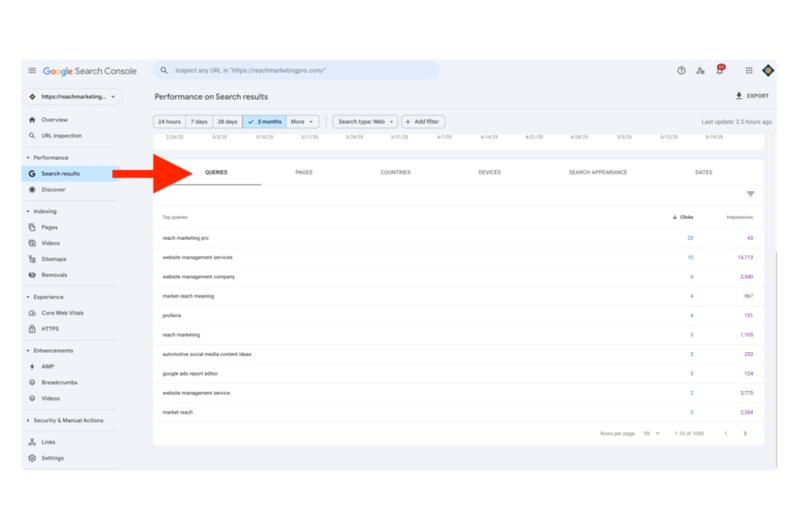Select the 3 months date range
Image resolution: width=798 pixels, height=532 pixels.
tap(264, 122)
